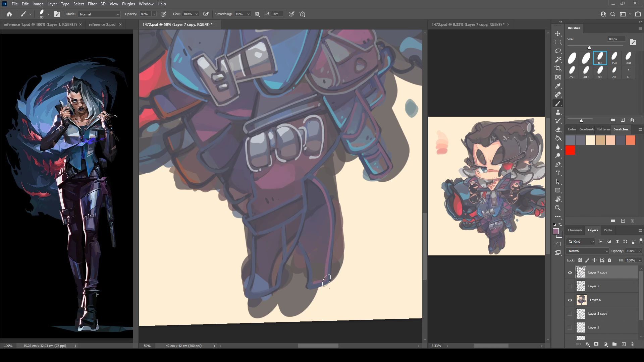Click the red color swatch
The image size is (644, 362).
pos(570,150)
